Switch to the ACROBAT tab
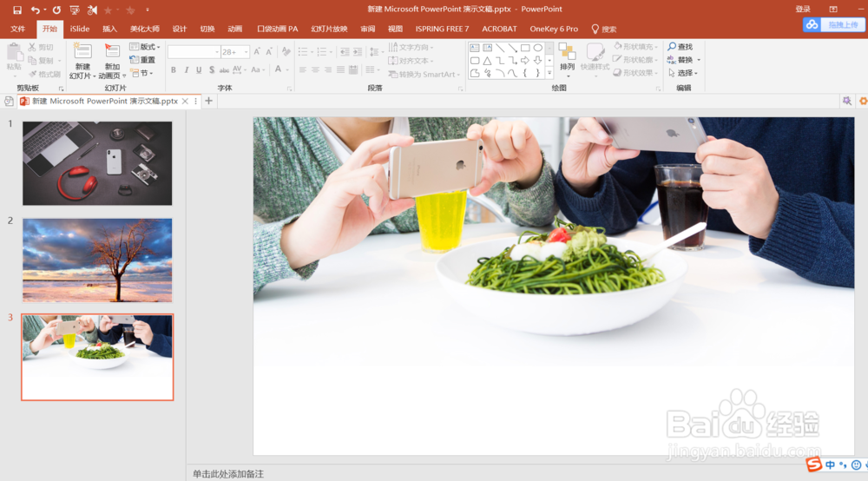This screenshot has height=481, width=868. coord(499,29)
